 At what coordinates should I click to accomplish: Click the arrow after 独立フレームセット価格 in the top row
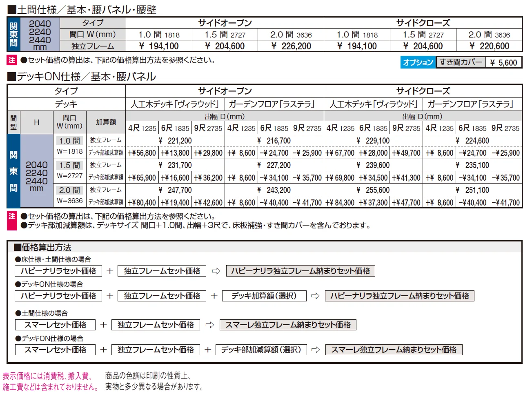216,271
